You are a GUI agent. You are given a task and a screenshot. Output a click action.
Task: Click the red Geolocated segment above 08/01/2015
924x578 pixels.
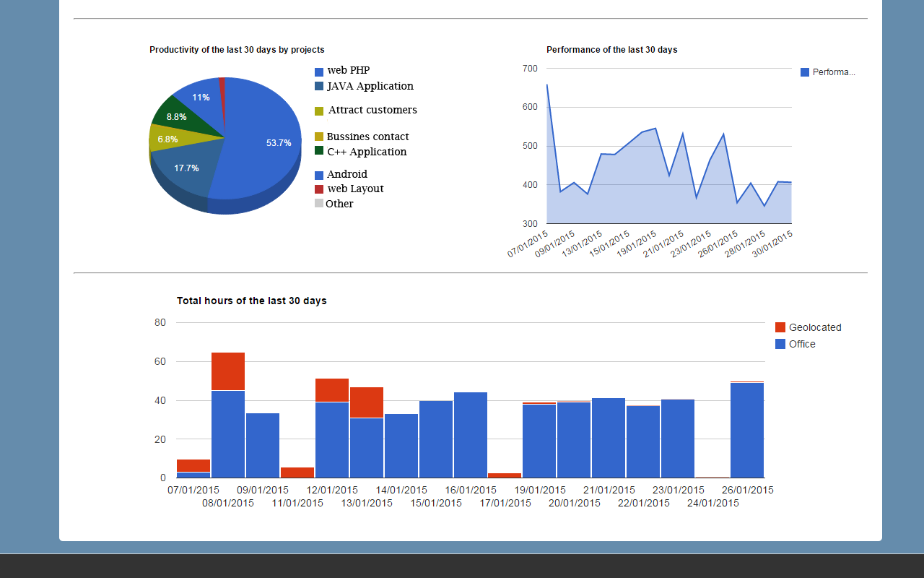click(228, 371)
